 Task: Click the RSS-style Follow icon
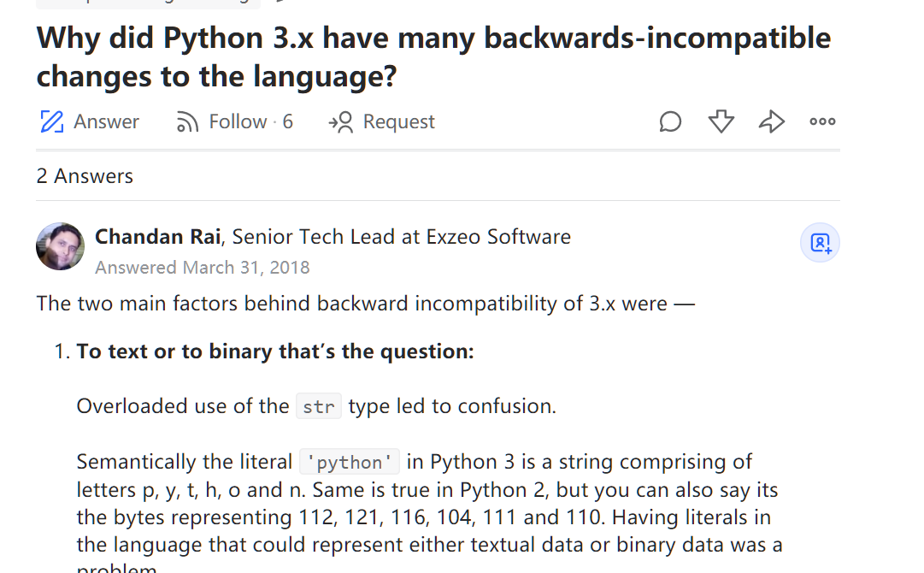187,121
